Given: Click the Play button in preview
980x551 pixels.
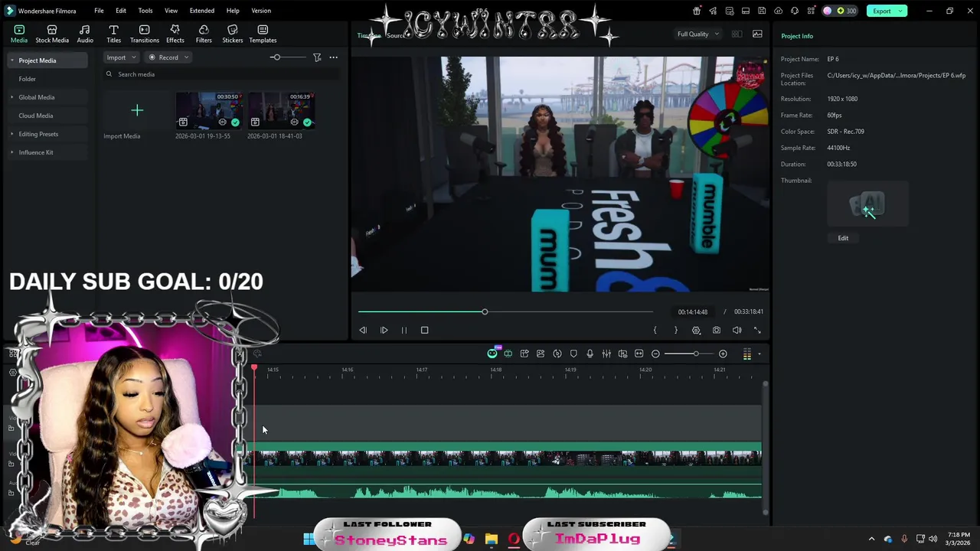Looking at the screenshot, I should (x=384, y=330).
